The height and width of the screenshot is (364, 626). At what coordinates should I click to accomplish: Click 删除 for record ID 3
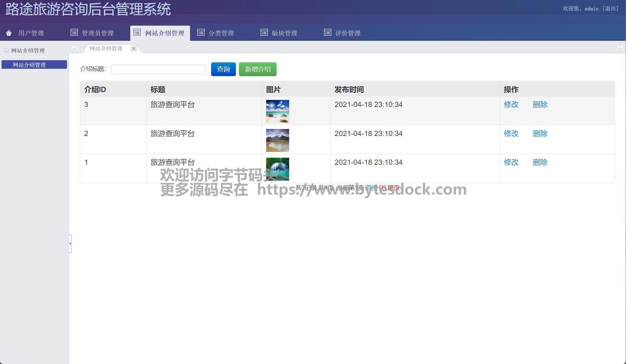pos(540,105)
